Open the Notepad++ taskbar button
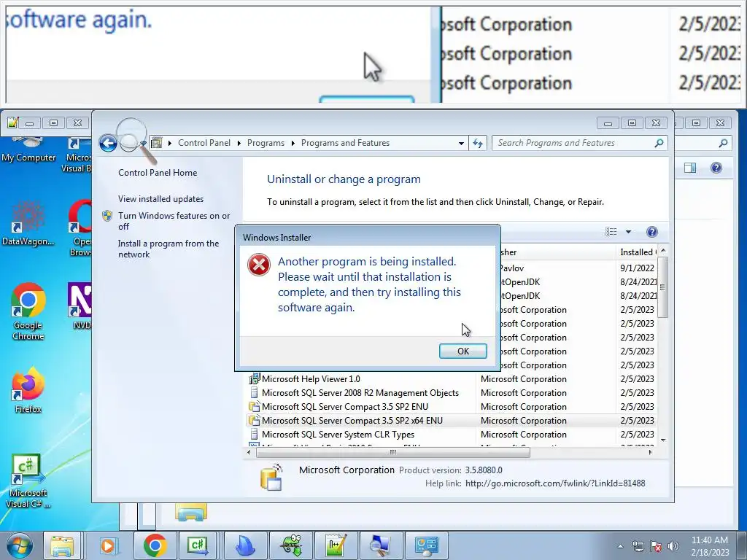This screenshot has width=747, height=560. click(x=336, y=545)
